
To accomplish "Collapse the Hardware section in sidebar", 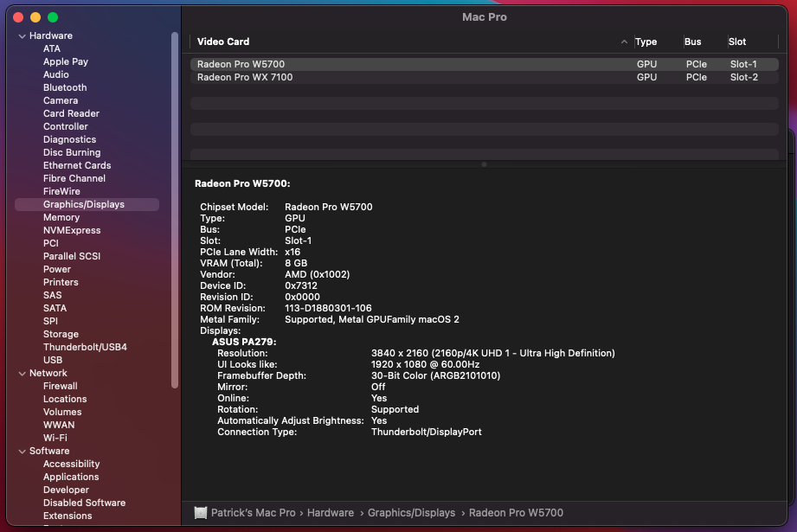I will click(22, 36).
